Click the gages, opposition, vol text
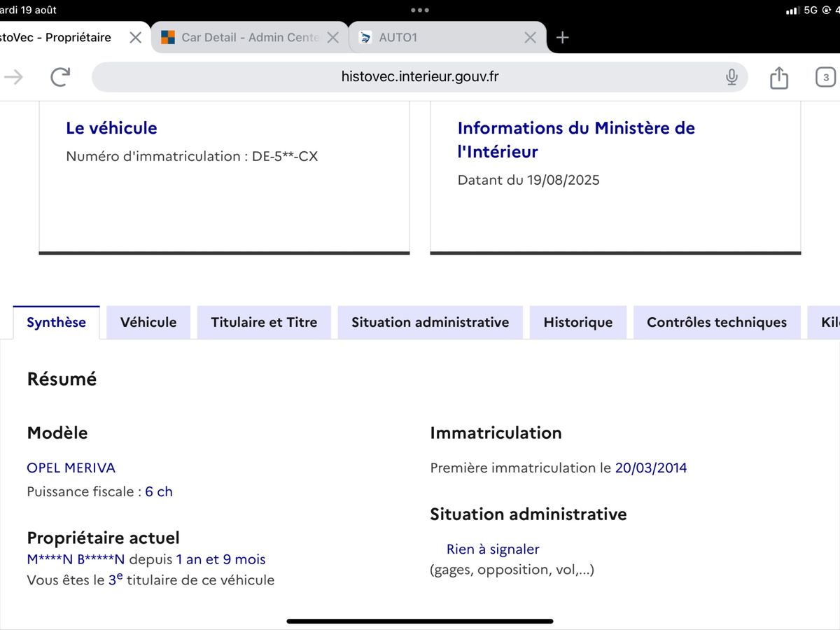The width and height of the screenshot is (840, 630). (x=512, y=570)
